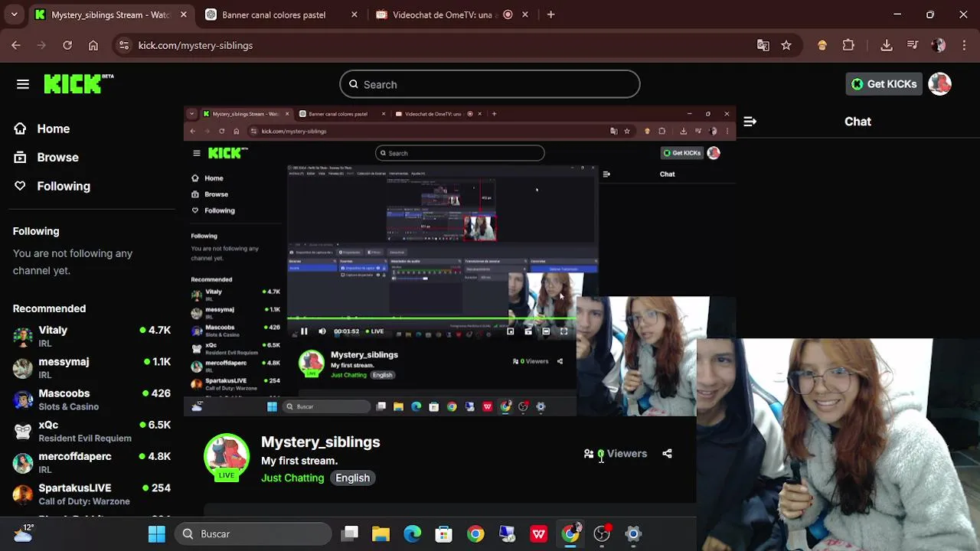Share the Mystery_siblings stream

[667, 454]
